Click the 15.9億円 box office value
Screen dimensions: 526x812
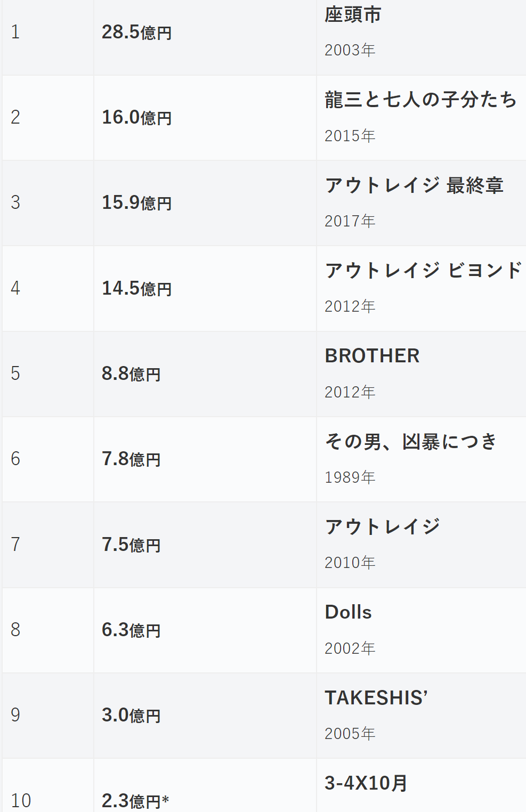(136, 203)
